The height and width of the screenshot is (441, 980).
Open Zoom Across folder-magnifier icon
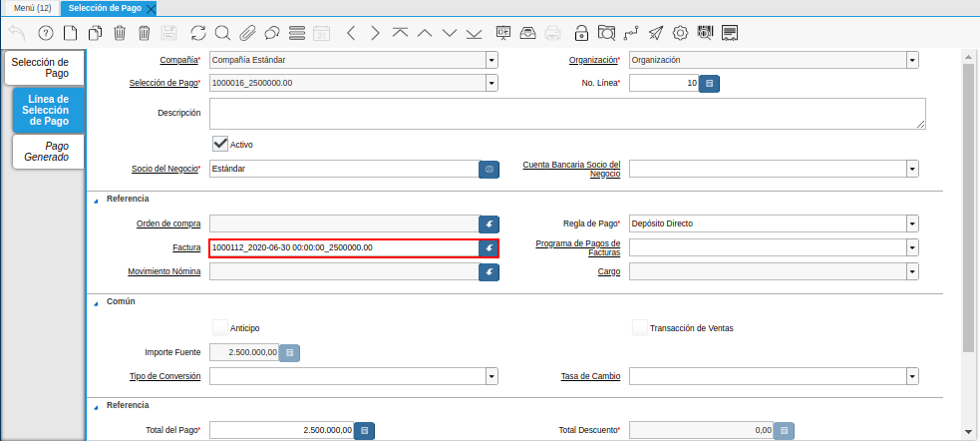click(606, 33)
